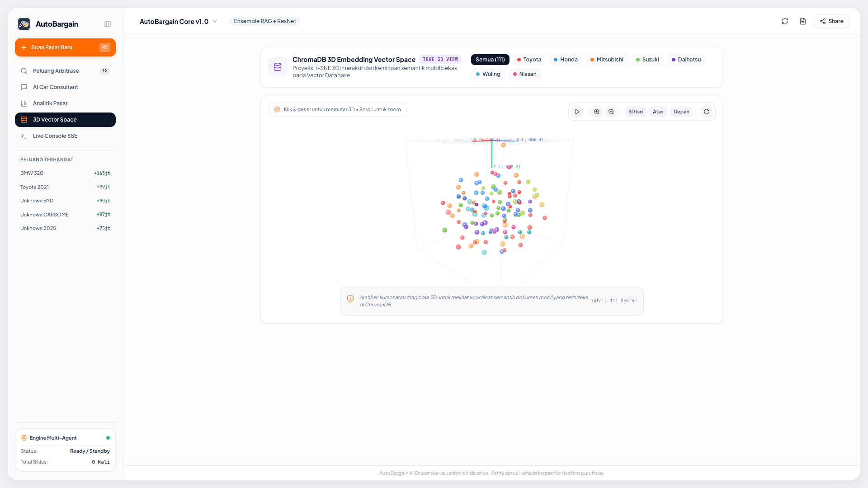Filter points by Daihatsu
The image size is (868, 488).
click(686, 60)
